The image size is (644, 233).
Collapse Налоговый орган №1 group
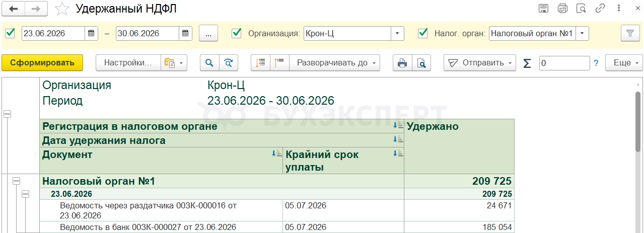(16, 181)
